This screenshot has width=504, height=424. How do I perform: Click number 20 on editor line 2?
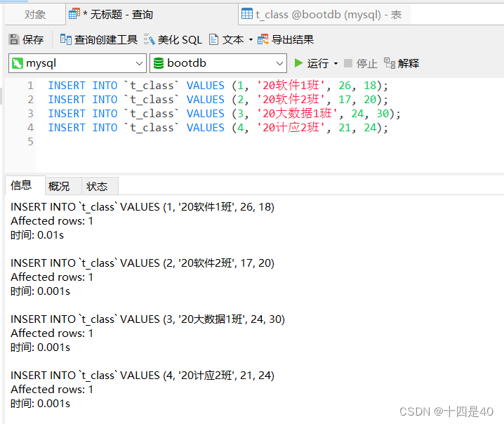click(x=370, y=100)
